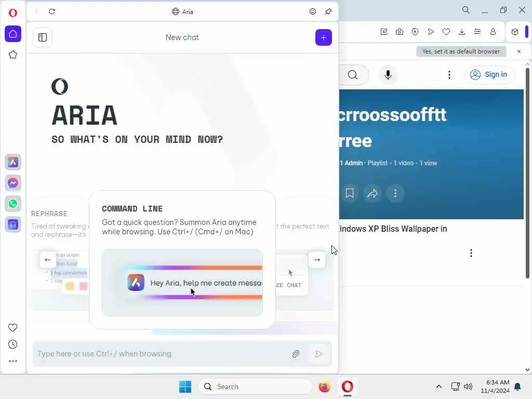Viewport: 532px width, 399px height.
Task: Click the playlist Admin channel link
Action: (351, 163)
